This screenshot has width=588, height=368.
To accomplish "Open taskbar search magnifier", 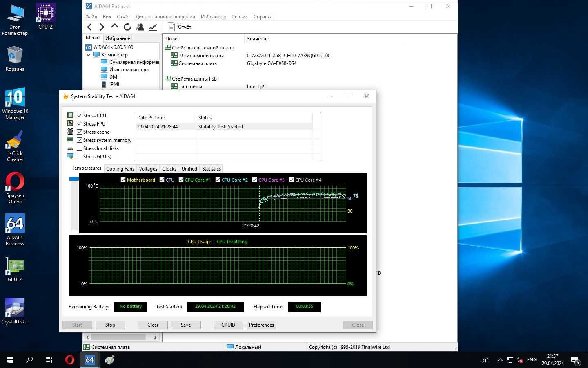I will (29, 360).
